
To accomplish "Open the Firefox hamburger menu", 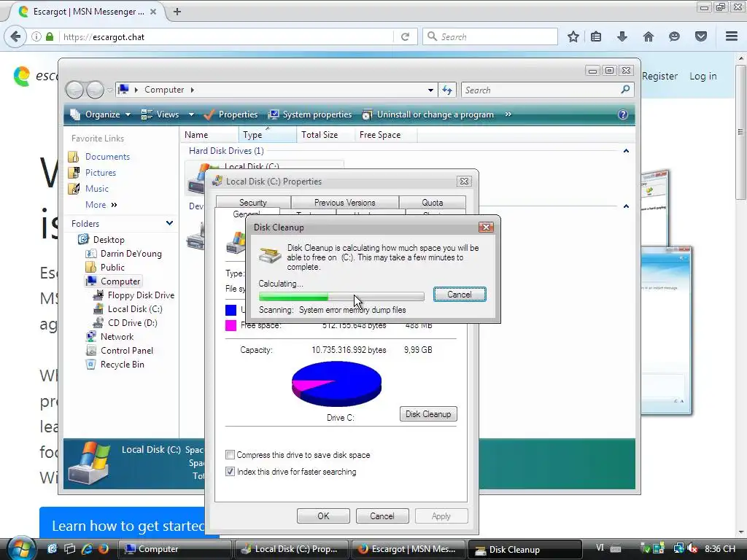I will pyautogui.click(x=732, y=36).
